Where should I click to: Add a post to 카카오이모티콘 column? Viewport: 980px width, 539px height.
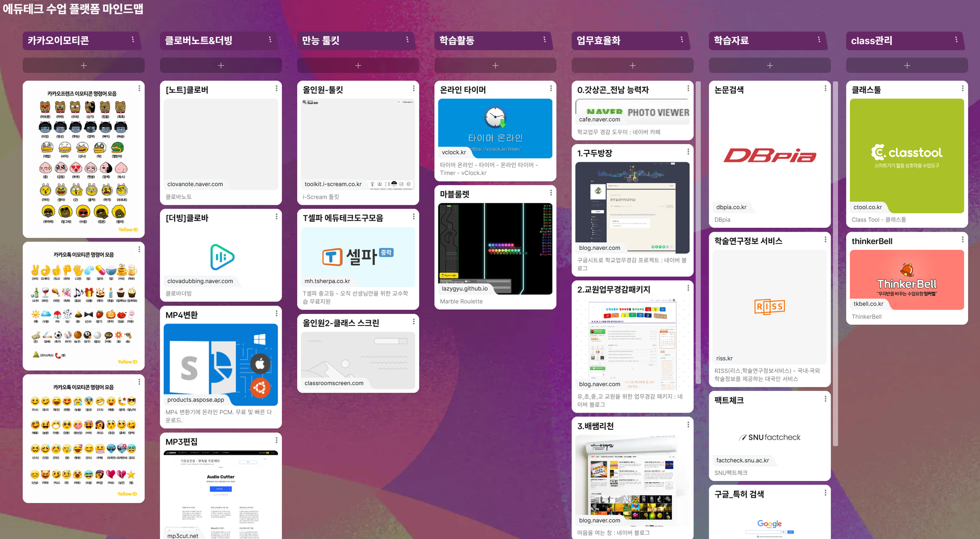[84, 65]
